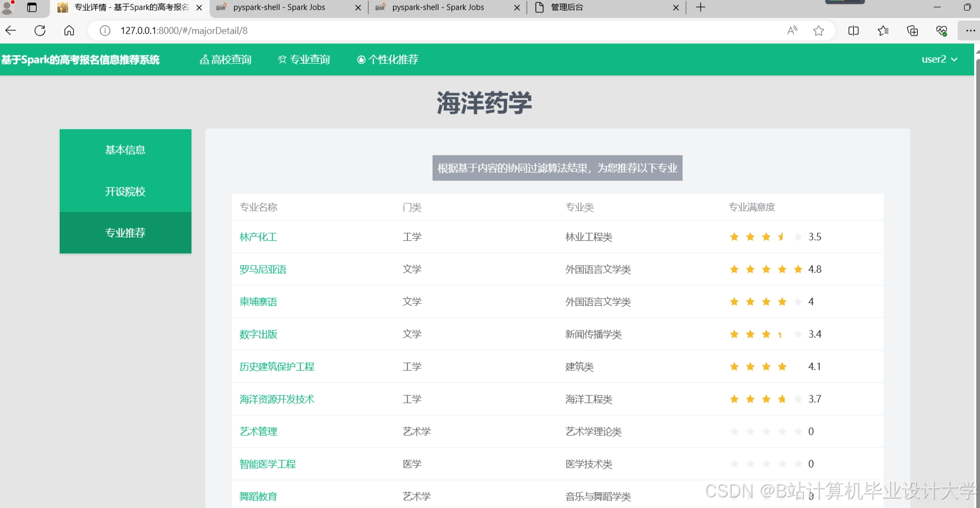Add the page to favorites star
Image resolution: width=980 pixels, height=508 pixels.
click(x=818, y=30)
